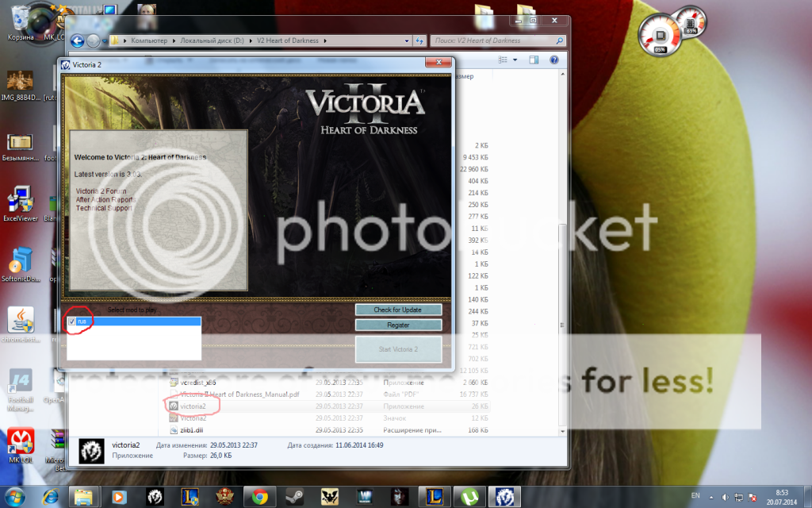
Task: Click the Explorer back navigation arrow
Action: pyautogui.click(x=78, y=40)
